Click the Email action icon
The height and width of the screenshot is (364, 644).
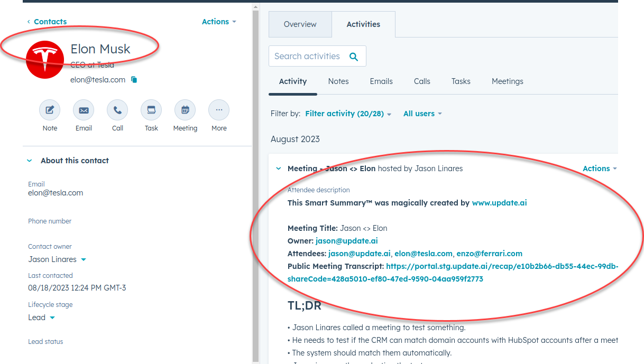click(84, 110)
